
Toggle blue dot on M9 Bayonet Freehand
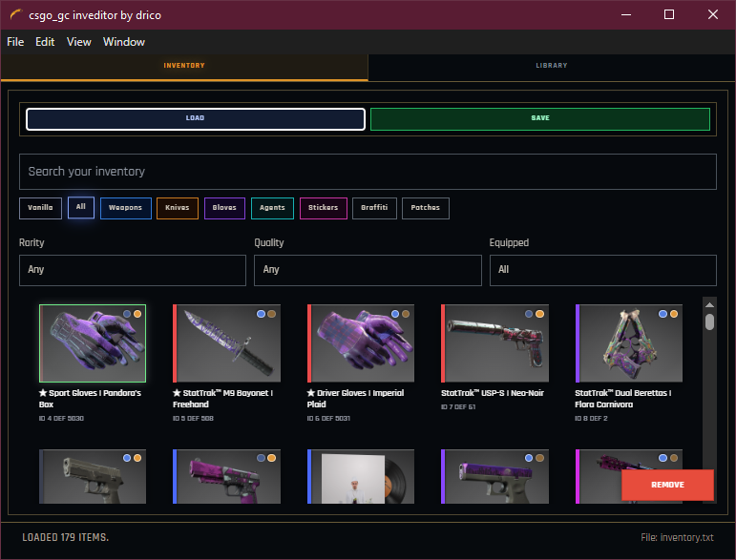pos(261,314)
